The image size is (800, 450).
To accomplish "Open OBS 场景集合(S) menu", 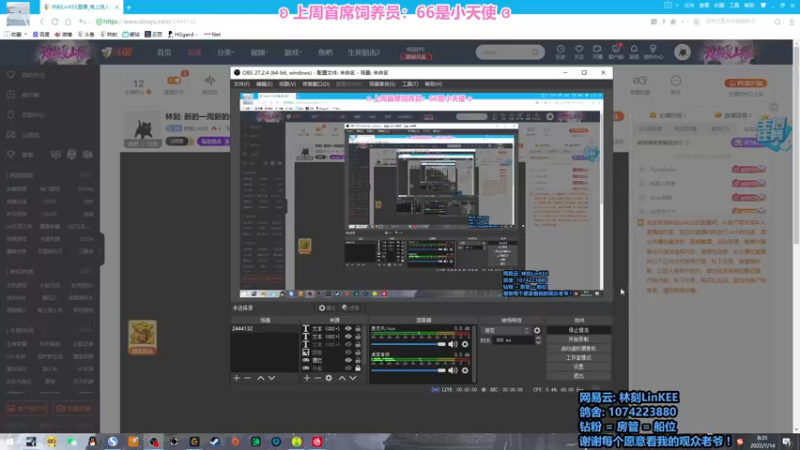I will [x=382, y=84].
